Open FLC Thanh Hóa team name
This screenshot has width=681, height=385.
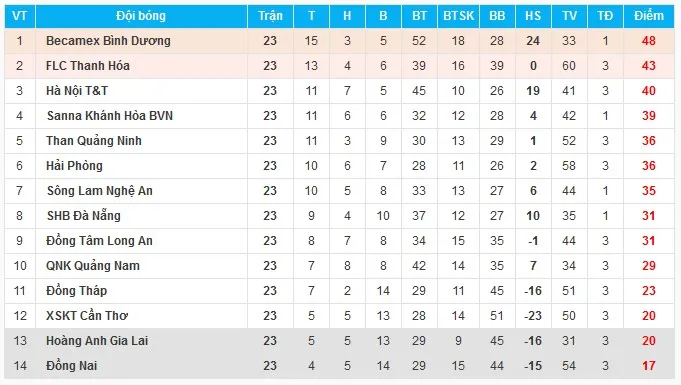click(x=88, y=66)
